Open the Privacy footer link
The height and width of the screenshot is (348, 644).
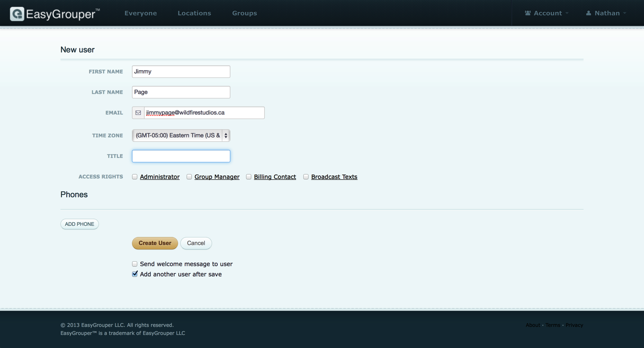tap(574, 325)
